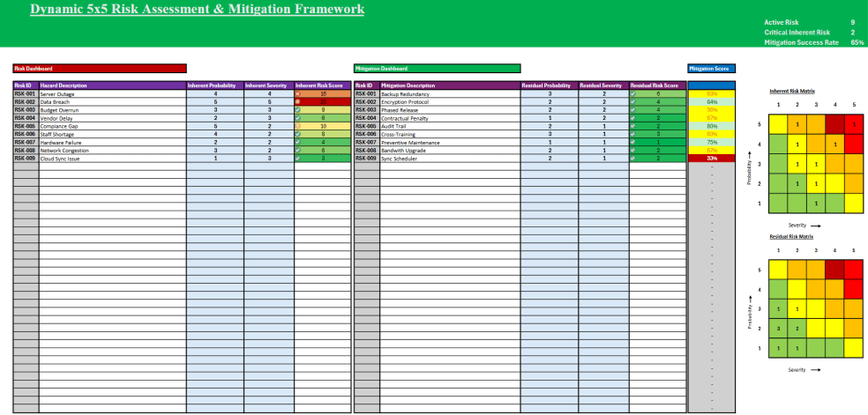Click the check icon in Phased Release's residual risk score
868x415 pixels.
(x=633, y=110)
